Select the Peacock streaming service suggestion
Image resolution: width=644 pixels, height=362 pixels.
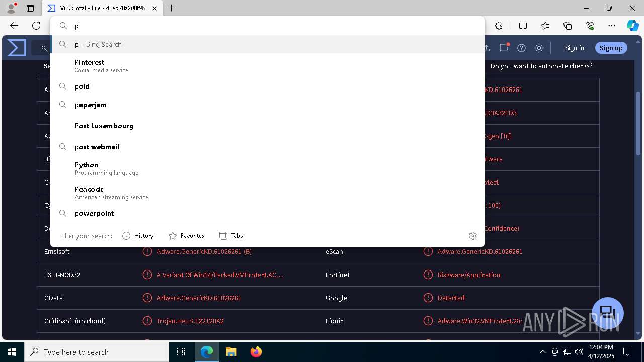tap(267, 193)
